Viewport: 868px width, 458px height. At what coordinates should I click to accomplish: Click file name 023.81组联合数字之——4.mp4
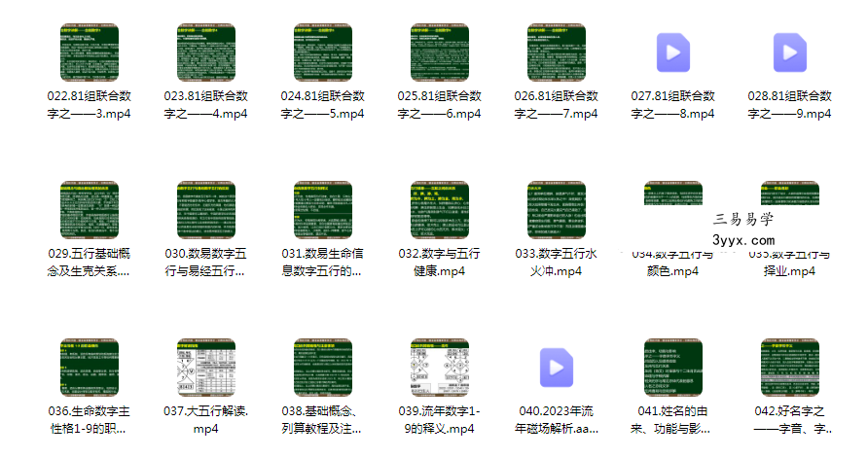click(206, 105)
